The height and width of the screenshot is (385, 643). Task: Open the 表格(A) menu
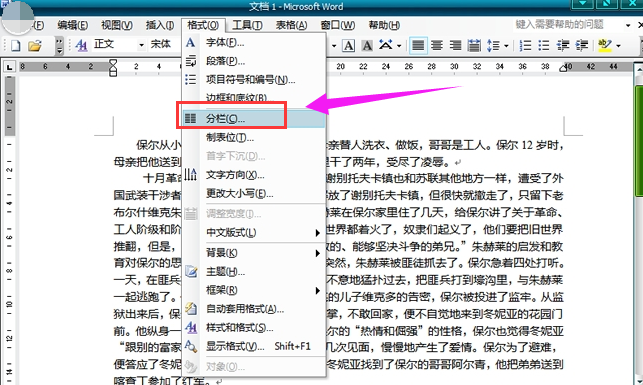pos(291,25)
